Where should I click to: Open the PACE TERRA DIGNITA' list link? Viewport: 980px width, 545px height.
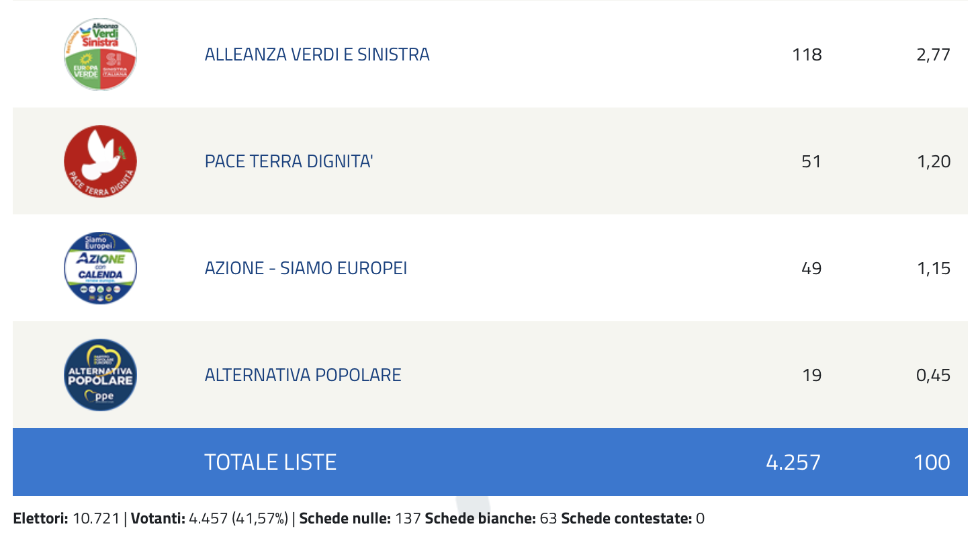289,161
